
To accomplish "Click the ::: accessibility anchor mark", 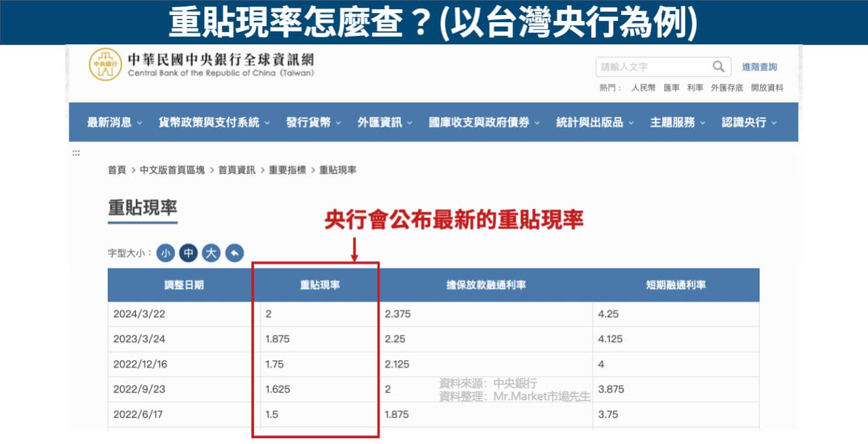I will [x=76, y=153].
